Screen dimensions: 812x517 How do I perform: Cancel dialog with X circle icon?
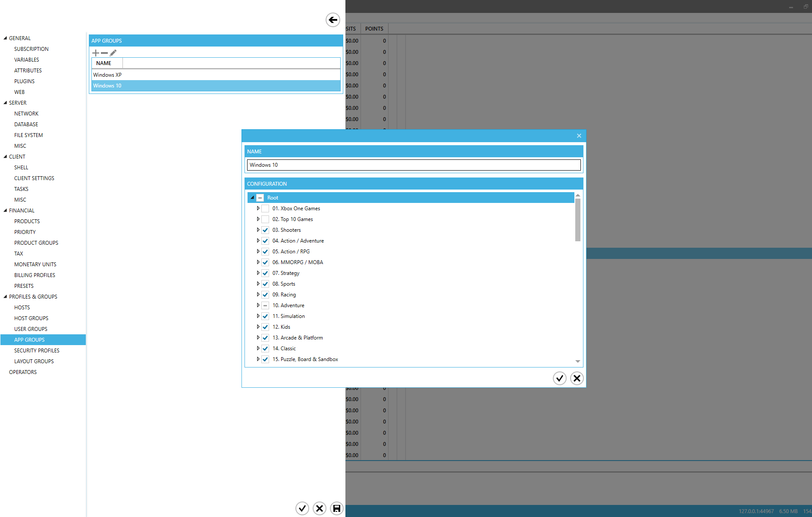(577, 378)
